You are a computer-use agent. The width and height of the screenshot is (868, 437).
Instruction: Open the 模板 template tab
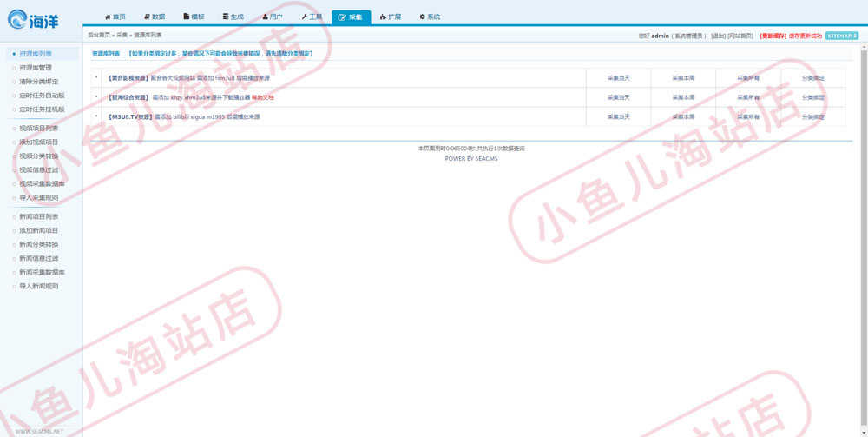[194, 17]
